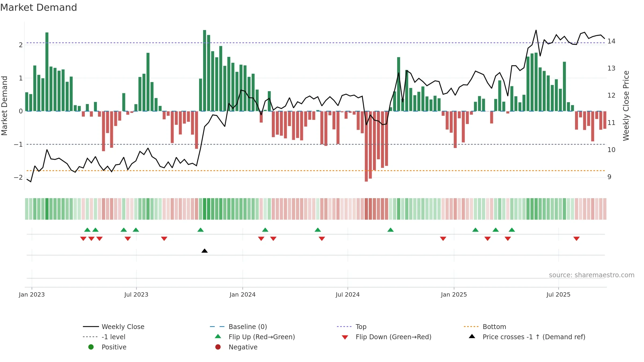Click the Jan 2025 x-axis label
Viewport: 644px width, 362px height.
click(454, 294)
